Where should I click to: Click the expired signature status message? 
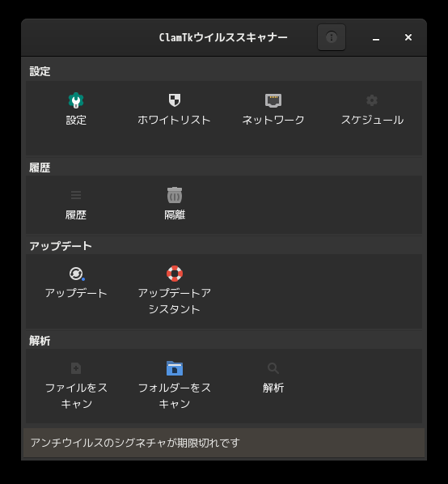135,443
